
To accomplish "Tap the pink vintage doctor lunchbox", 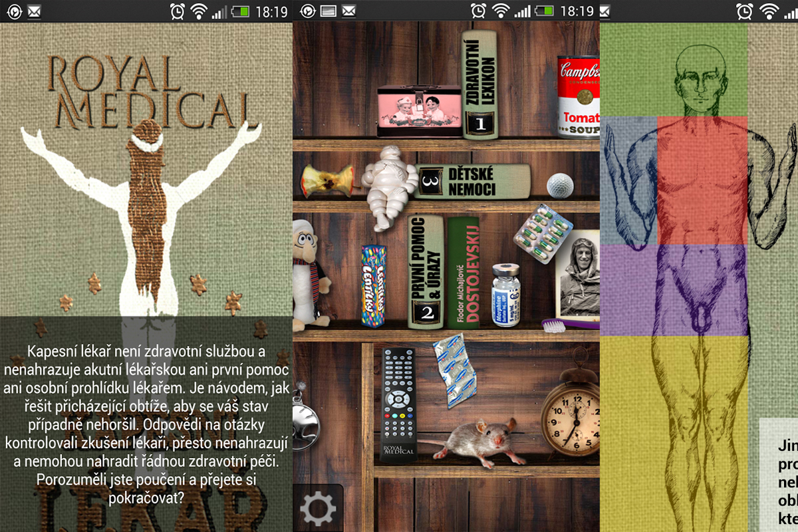I will click(420, 112).
